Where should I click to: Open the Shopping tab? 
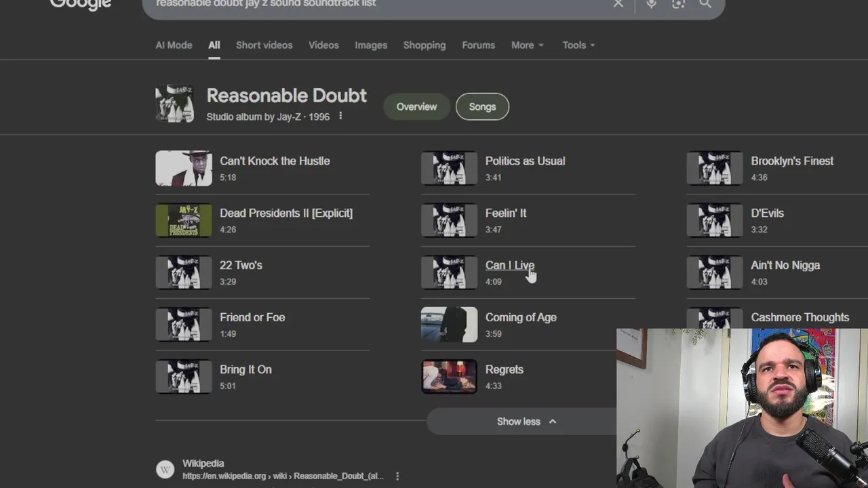click(425, 45)
